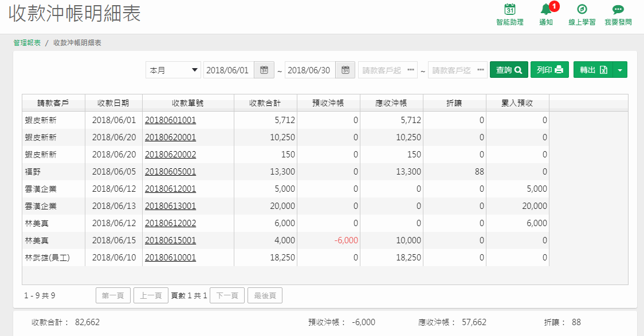This screenshot has height=336, width=644.
Task: Click the 轉出 export button
Action: point(593,70)
